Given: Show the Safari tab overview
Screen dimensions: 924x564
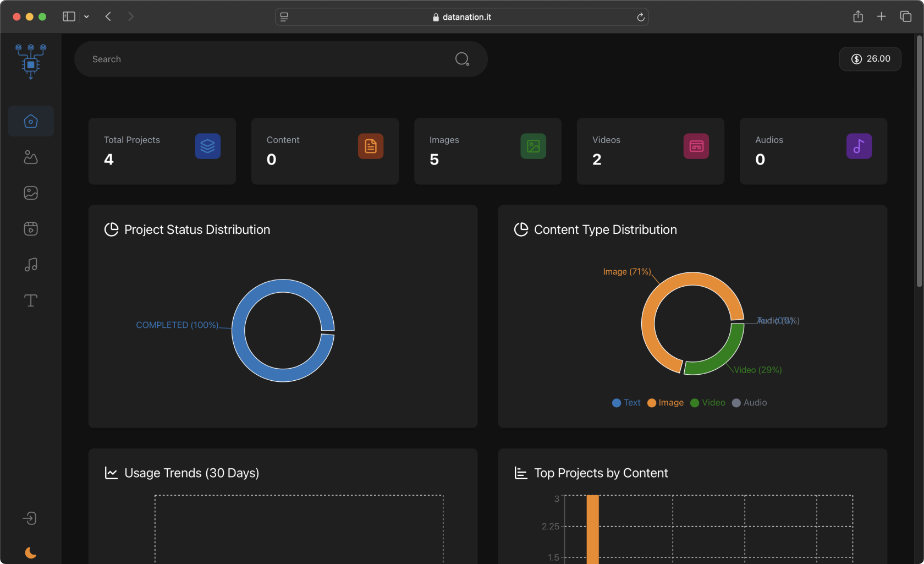Looking at the screenshot, I should click(x=906, y=17).
